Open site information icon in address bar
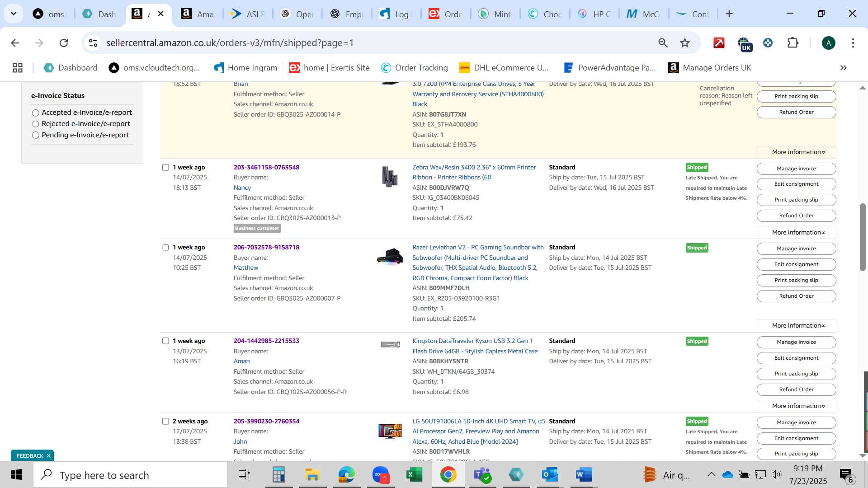This screenshot has width=868, height=488. tap(93, 43)
